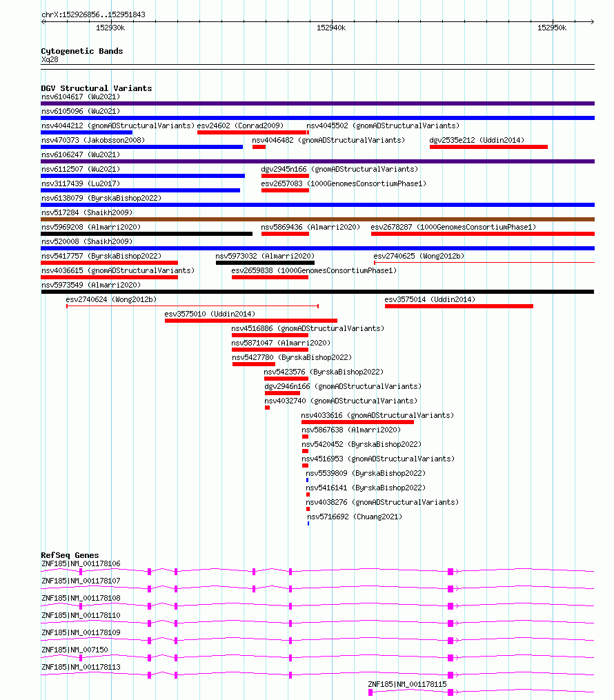Viewport: 614px width, 700px height.
Task: Click ZNF185|NM_001178113 transcript label
Action: (81, 667)
